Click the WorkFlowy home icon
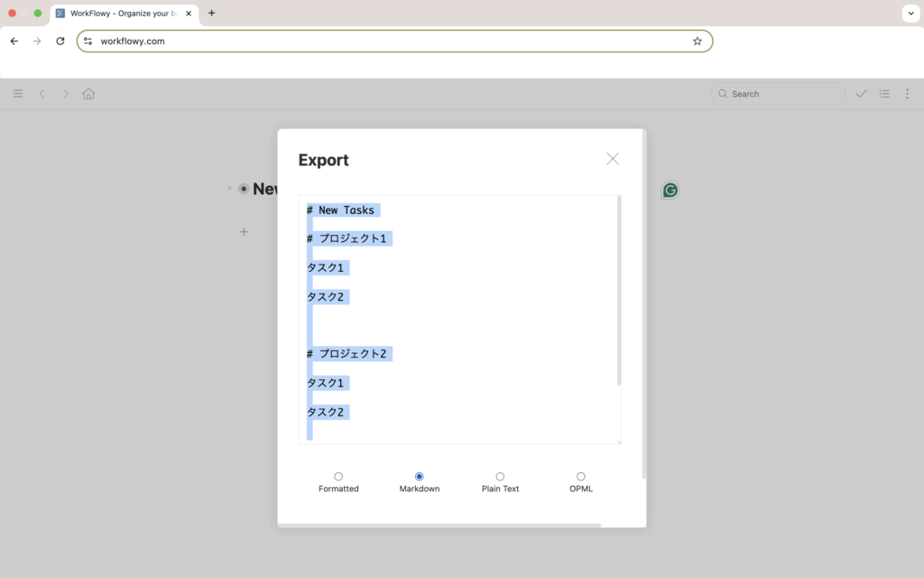924x578 pixels. click(88, 94)
